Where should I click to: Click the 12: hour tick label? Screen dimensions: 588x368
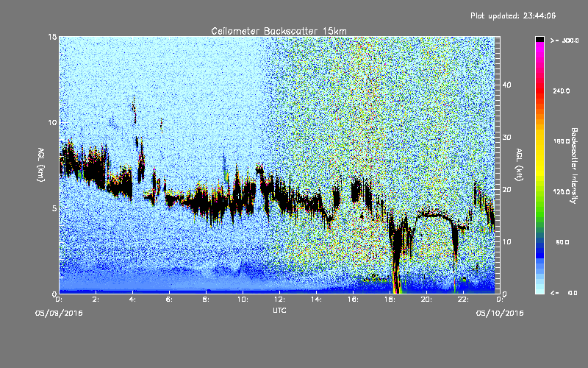[280, 300]
